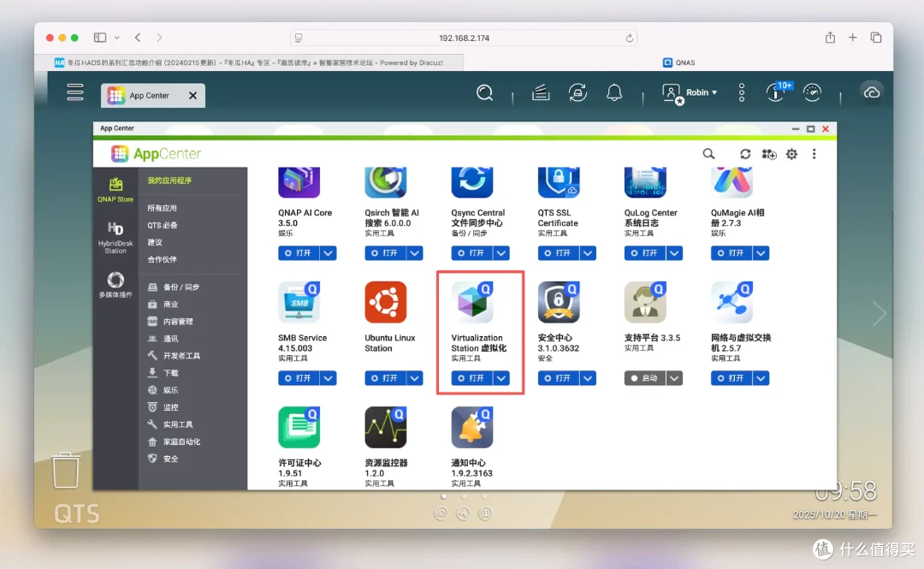
Task: Select 所有应用 menu item
Action: [x=162, y=208]
